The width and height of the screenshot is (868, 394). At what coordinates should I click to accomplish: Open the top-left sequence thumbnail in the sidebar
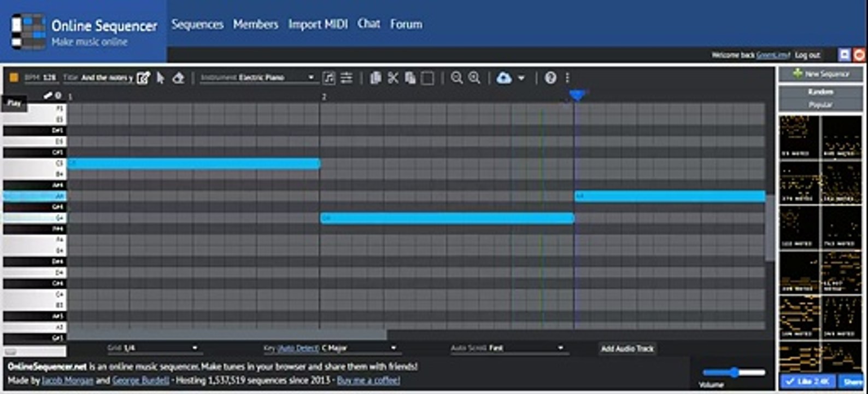[x=799, y=137]
